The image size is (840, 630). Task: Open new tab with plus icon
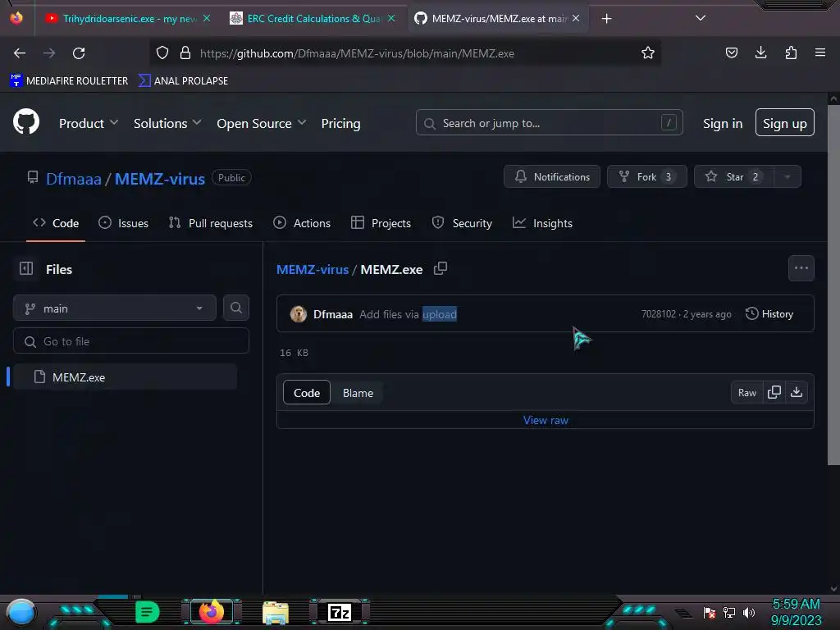pyautogui.click(x=606, y=19)
